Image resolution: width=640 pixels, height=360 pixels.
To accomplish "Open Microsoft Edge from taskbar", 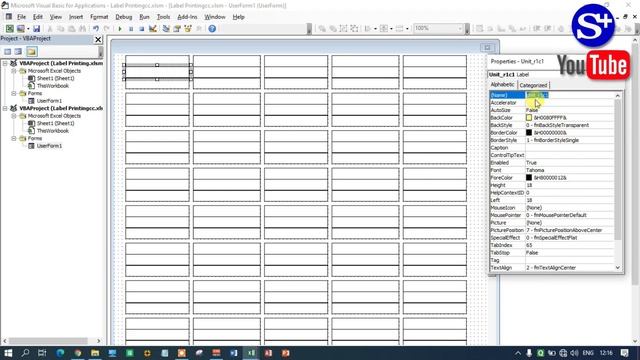I will (60, 353).
